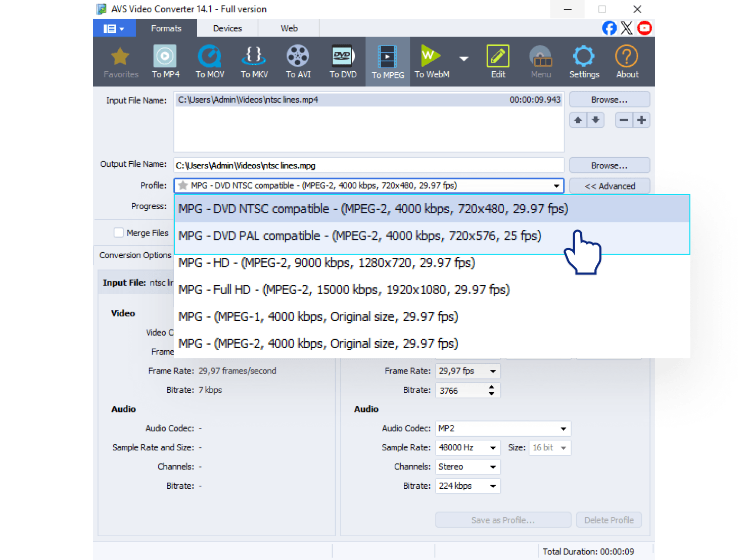
Task: Select the MPG DVD PAL compatible profile
Action: [x=359, y=236]
